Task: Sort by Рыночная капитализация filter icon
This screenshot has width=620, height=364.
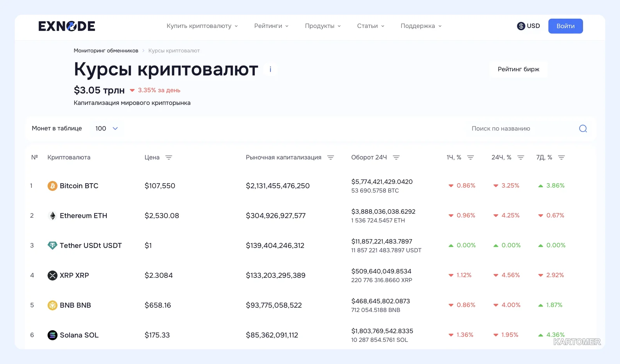Action: pyautogui.click(x=331, y=158)
